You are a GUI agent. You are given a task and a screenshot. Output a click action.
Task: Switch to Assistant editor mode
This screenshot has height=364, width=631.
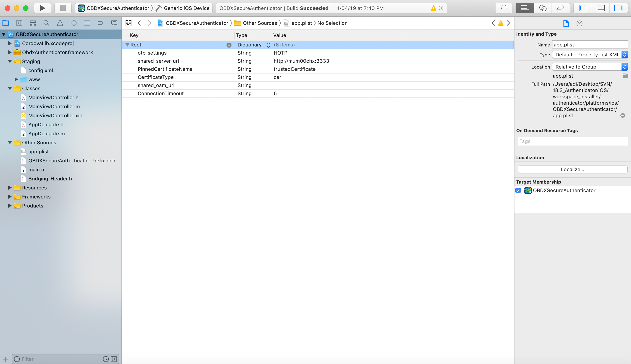pyautogui.click(x=542, y=8)
